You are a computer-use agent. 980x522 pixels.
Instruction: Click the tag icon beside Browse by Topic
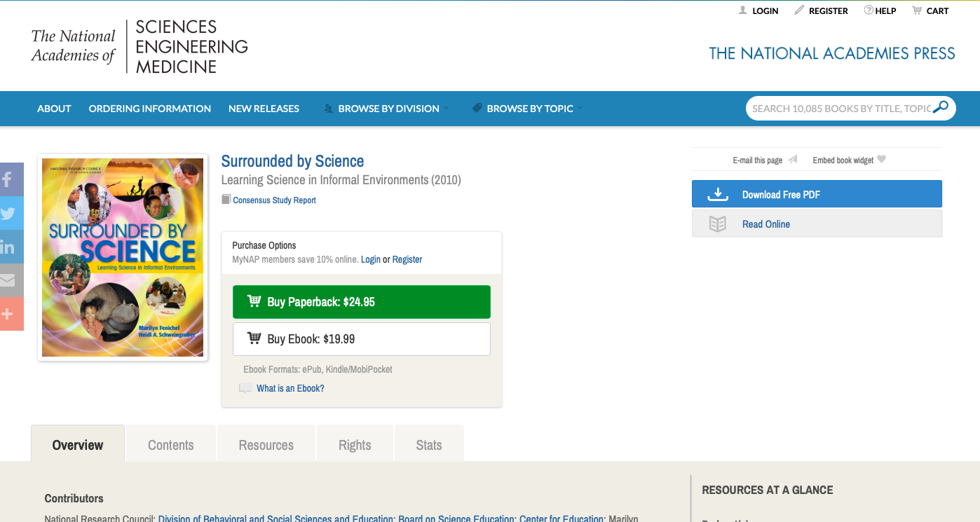pyautogui.click(x=477, y=109)
